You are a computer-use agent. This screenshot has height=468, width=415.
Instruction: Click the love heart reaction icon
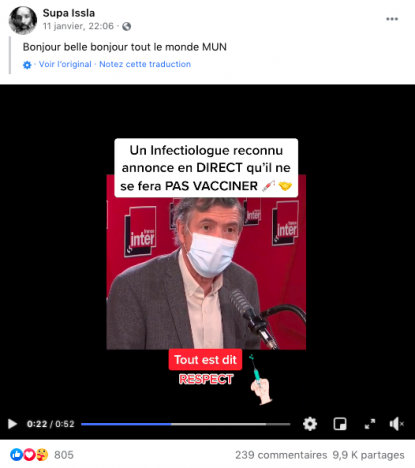[29, 455]
